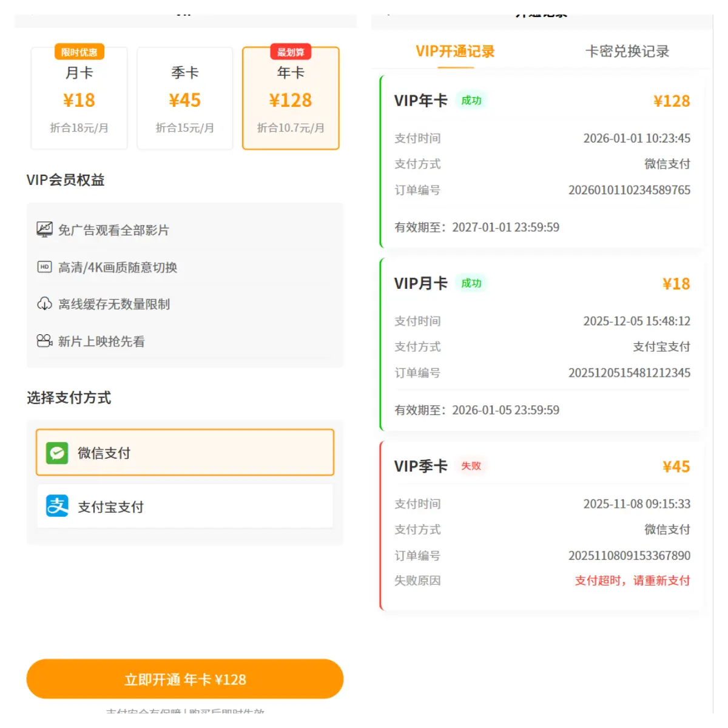
Task: Select the 季卡 ¥45 plan
Action: 185,100
